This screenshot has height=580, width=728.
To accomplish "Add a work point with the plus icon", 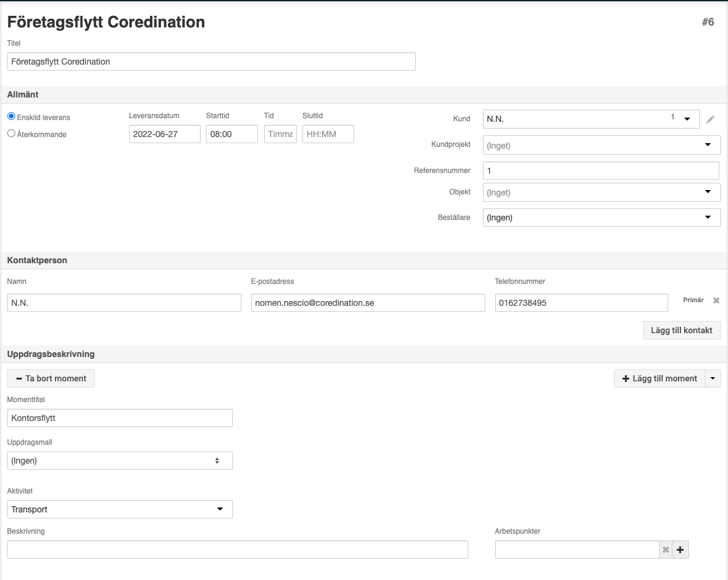I will (680, 550).
